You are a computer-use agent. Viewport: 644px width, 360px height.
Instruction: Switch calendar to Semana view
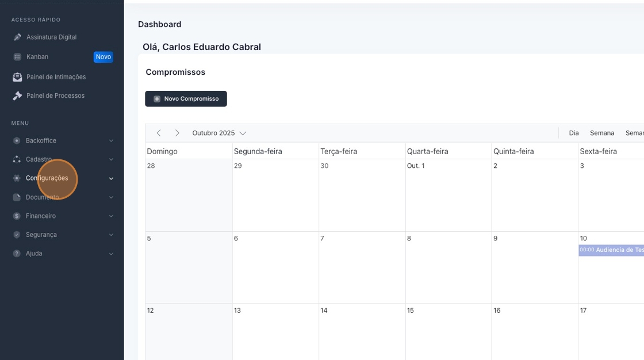point(602,133)
